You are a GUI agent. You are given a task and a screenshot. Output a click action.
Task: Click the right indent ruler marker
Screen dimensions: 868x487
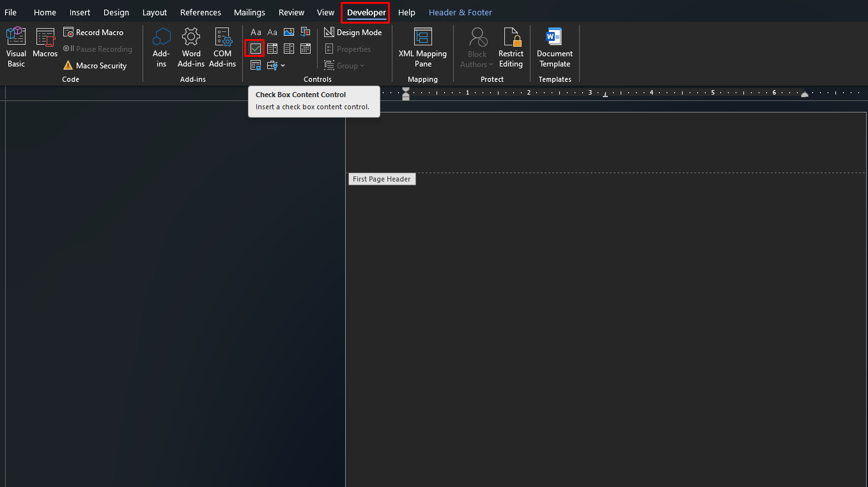pos(805,95)
